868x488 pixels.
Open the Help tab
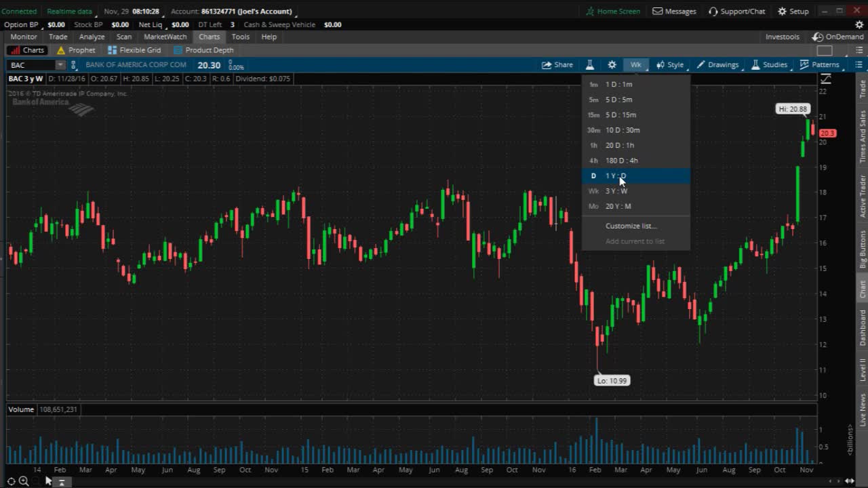coord(269,37)
